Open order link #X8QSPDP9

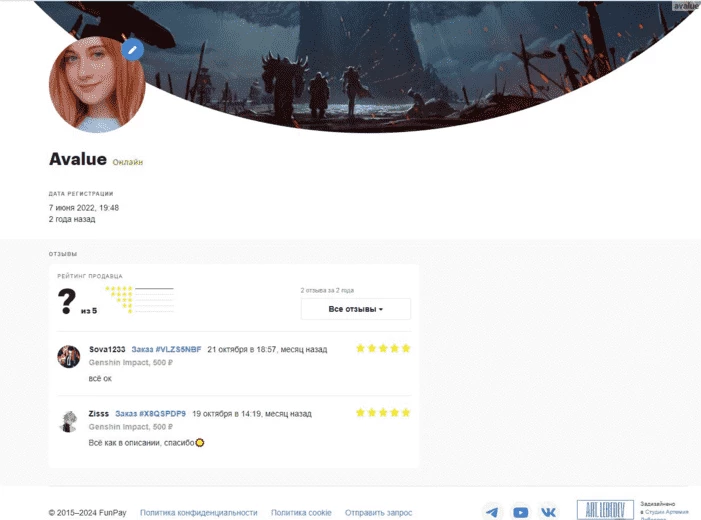click(x=150, y=413)
